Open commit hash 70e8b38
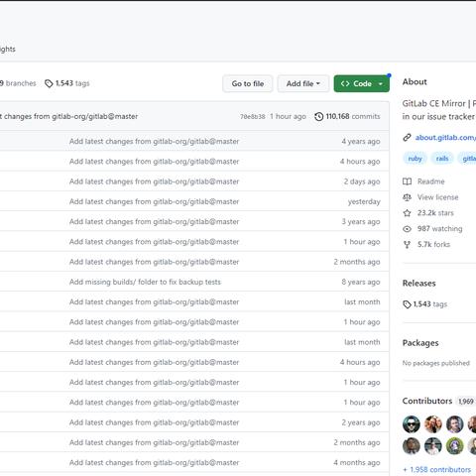 (x=253, y=117)
